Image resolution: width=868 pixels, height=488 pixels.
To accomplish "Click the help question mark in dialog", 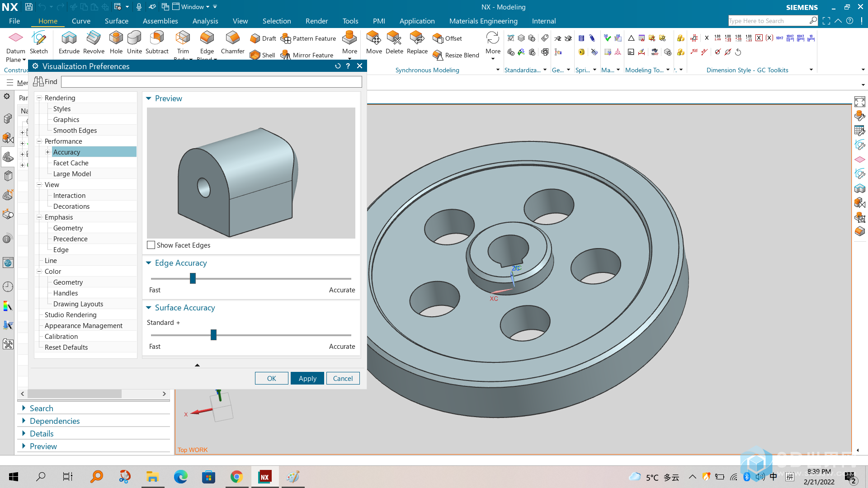I will point(348,66).
